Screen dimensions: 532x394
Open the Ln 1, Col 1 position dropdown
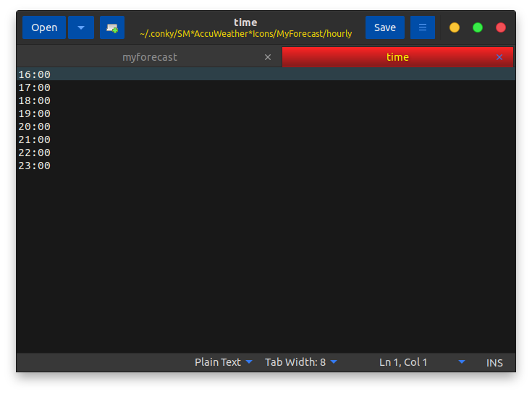click(422, 362)
